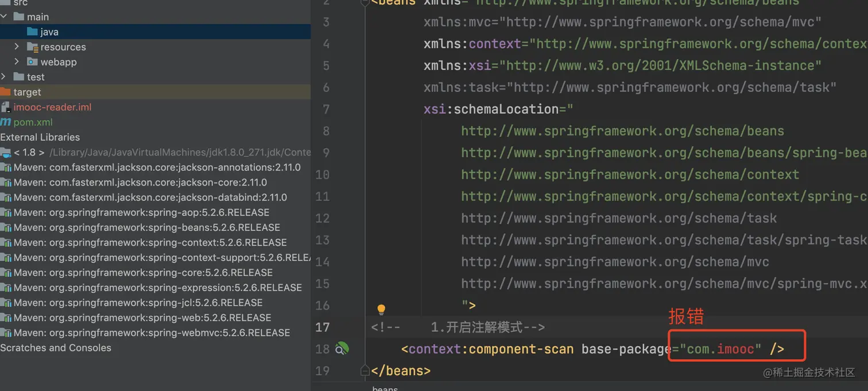Expand the resources folder arrow
This screenshot has height=391, width=868.
coord(17,47)
